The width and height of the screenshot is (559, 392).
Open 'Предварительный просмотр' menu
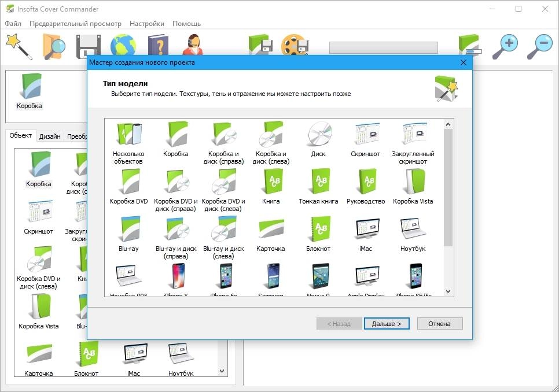coord(75,24)
